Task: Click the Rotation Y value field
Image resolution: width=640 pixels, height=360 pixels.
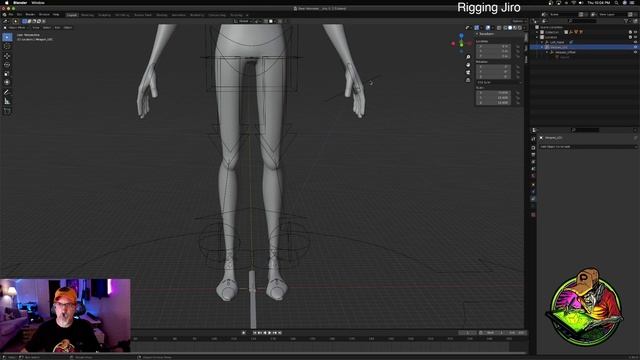Action: click(x=493, y=72)
